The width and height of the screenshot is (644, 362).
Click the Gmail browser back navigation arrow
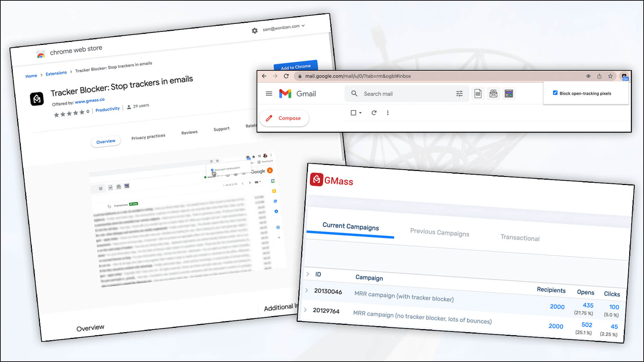pos(265,76)
